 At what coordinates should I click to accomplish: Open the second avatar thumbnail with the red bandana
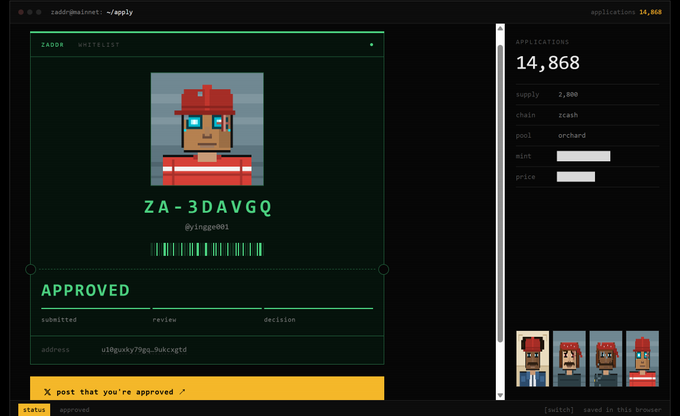[x=569, y=359]
